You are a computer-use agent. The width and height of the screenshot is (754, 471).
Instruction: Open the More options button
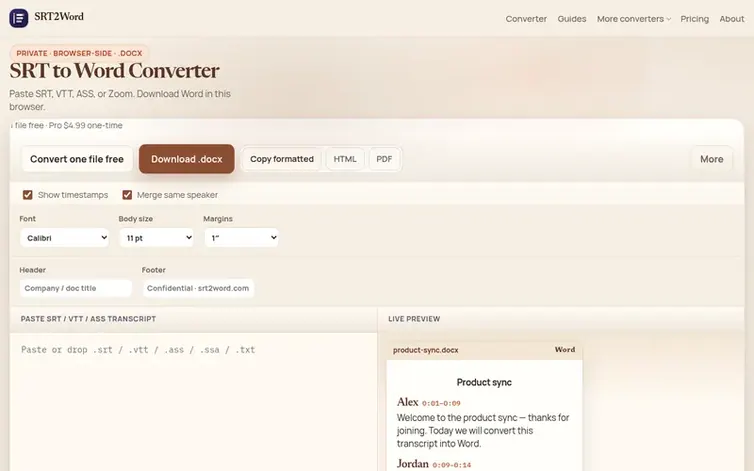pyautogui.click(x=712, y=159)
